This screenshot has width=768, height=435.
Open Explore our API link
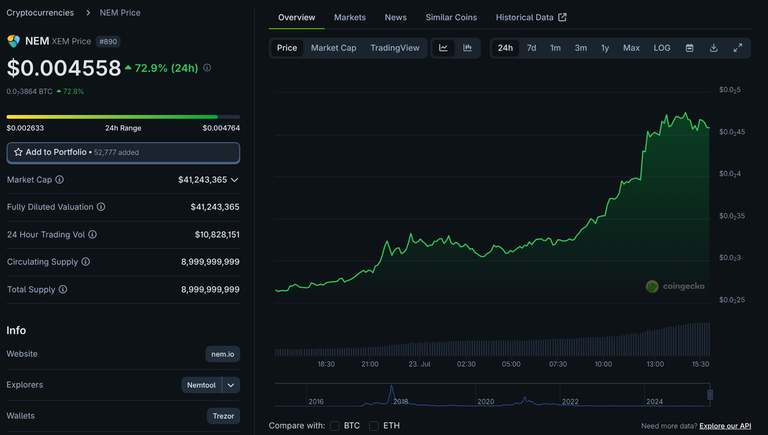coord(725,426)
